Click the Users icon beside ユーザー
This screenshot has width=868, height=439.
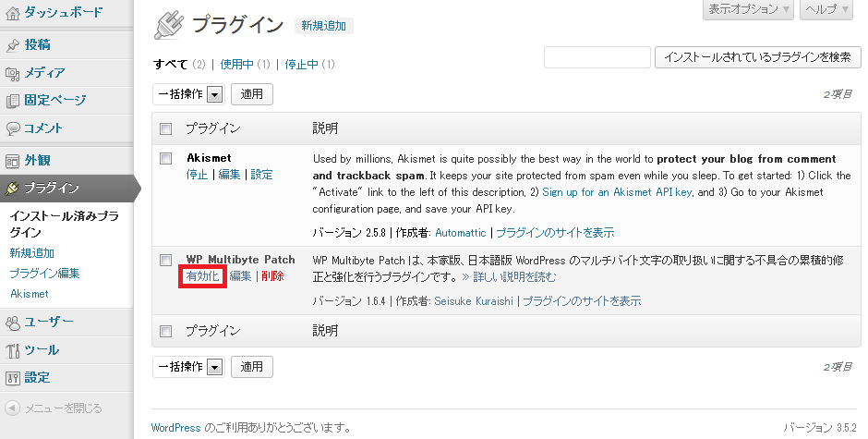pos(12,323)
